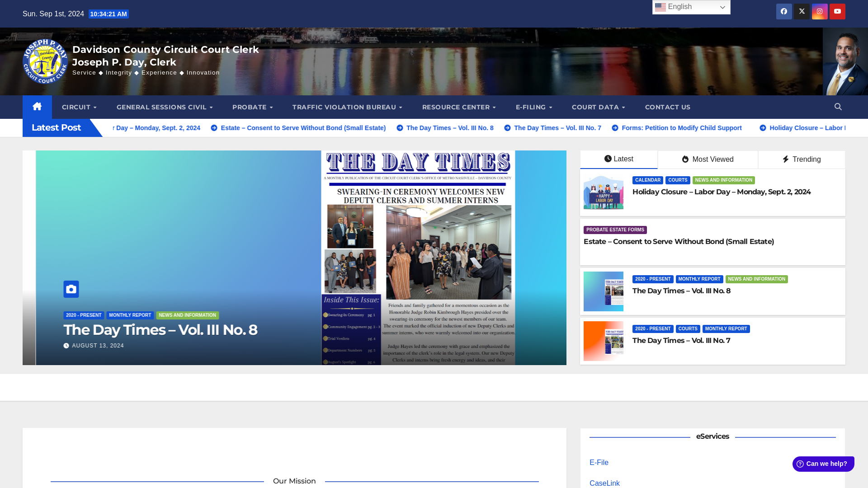The height and width of the screenshot is (488, 868).
Task: Open the Contact Us page
Action: [x=667, y=107]
